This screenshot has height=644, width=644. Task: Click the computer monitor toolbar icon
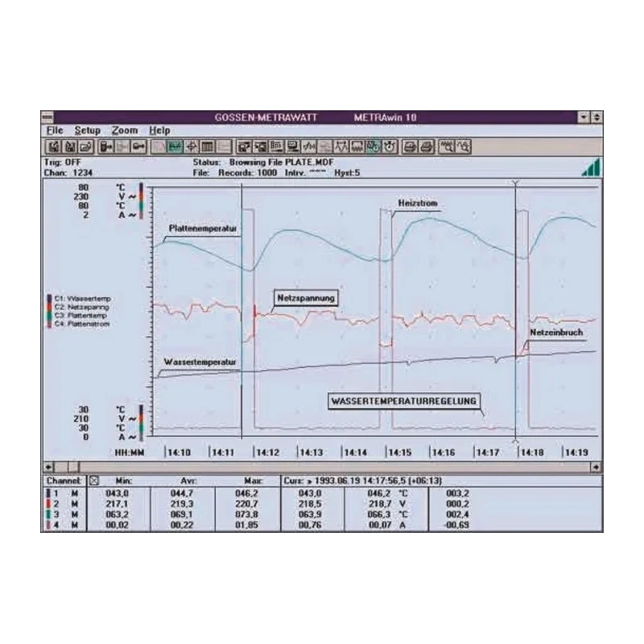(293, 147)
